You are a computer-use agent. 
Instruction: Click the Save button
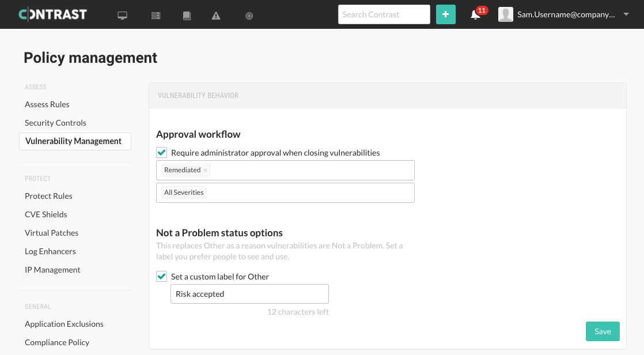603,331
